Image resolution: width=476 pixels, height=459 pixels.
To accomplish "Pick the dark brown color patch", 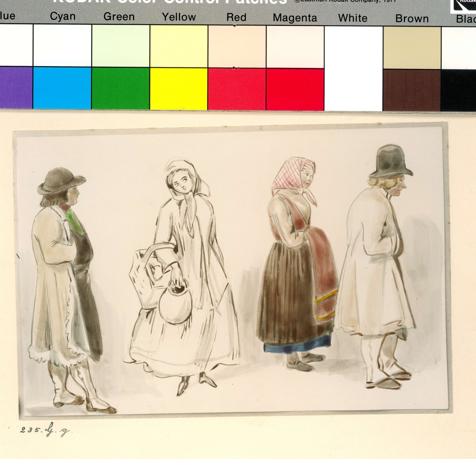I will pyautogui.click(x=411, y=90).
